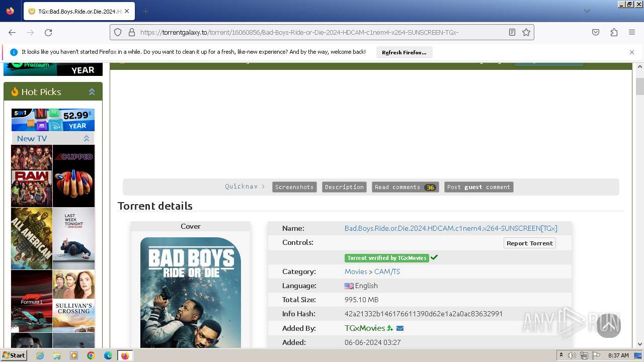Go back with the browser back arrow
Image resolution: width=644 pixels, height=362 pixels.
click(x=12, y=32)
